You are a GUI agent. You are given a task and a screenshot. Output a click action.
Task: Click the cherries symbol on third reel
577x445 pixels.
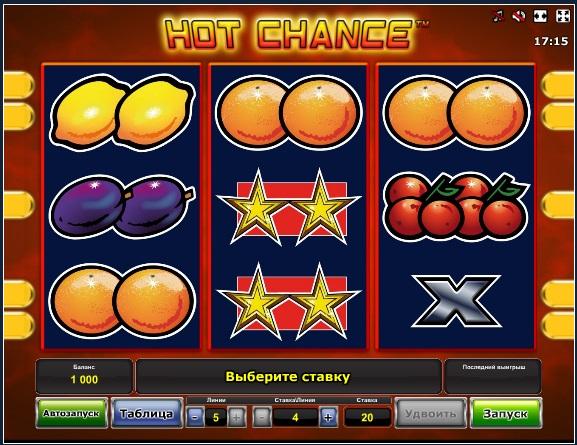click(456, 207)
